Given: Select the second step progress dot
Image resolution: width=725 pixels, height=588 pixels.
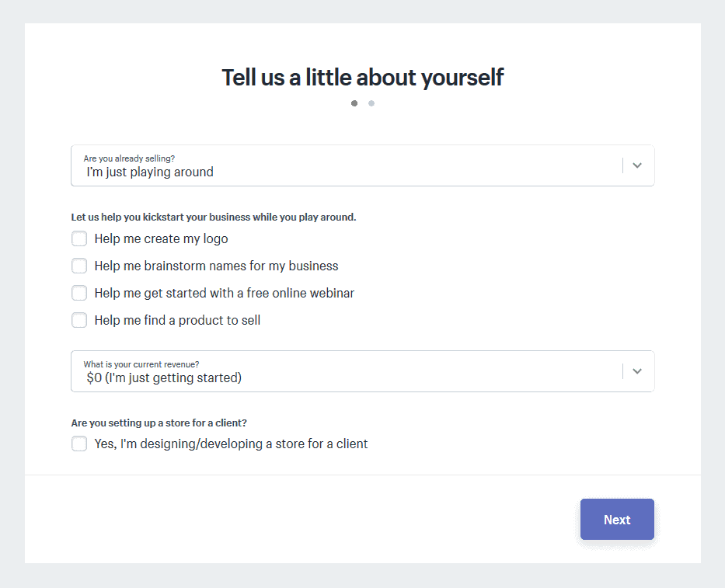Looking at the screenshot, I should pyautogui.click(x=371, y=103).
